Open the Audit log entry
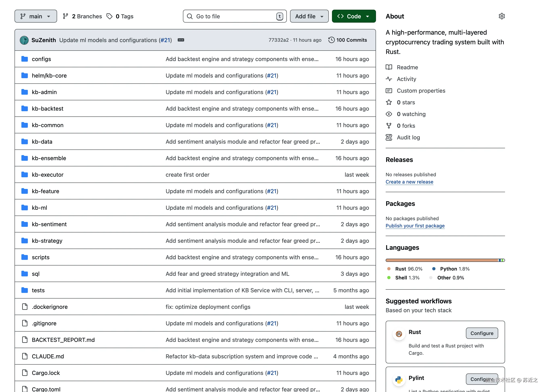 [408, 137]
